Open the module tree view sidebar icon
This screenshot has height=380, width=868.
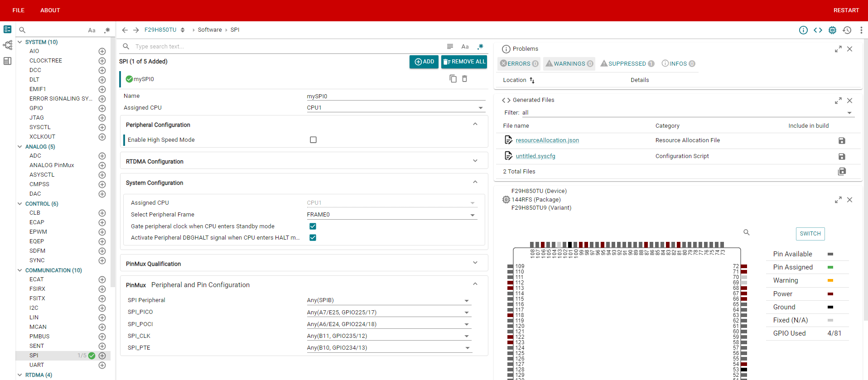pyautogui.click(x=8, y=45)
